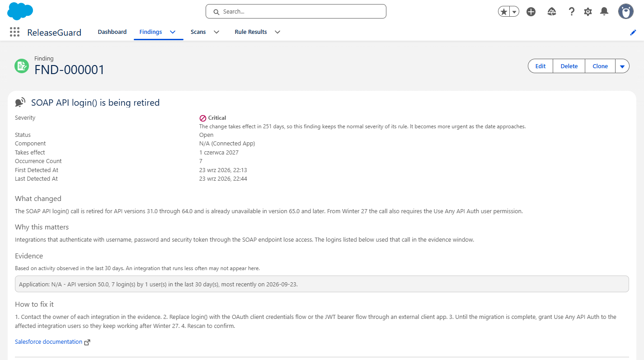Screen dimensions: 644x360
Task: Click the Delete button
Action: pos(569,66)
